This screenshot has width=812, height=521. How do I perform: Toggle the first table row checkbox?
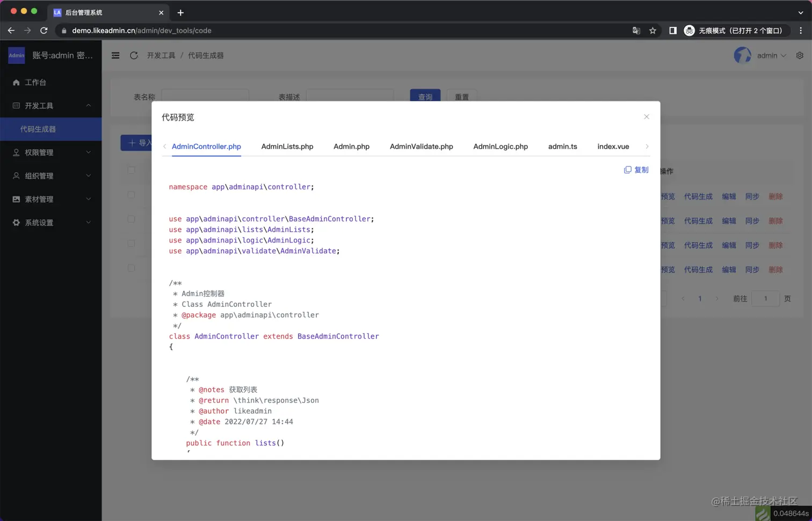(131, 195)
